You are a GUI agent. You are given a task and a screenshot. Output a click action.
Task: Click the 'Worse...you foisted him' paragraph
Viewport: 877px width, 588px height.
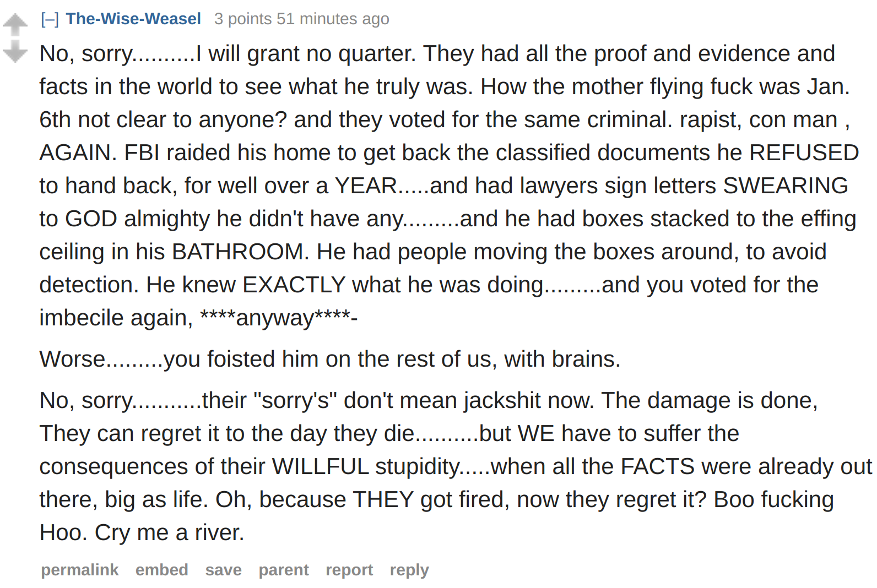(330, 359)
